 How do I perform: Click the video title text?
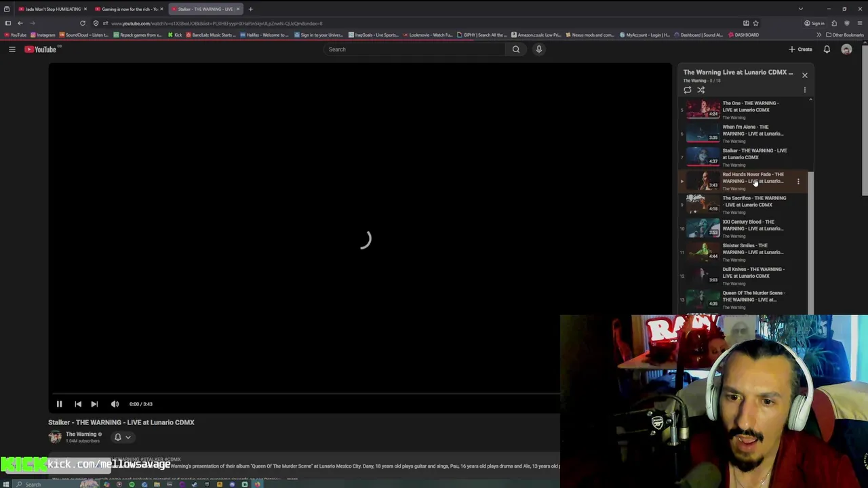click(x=121, y=422)
